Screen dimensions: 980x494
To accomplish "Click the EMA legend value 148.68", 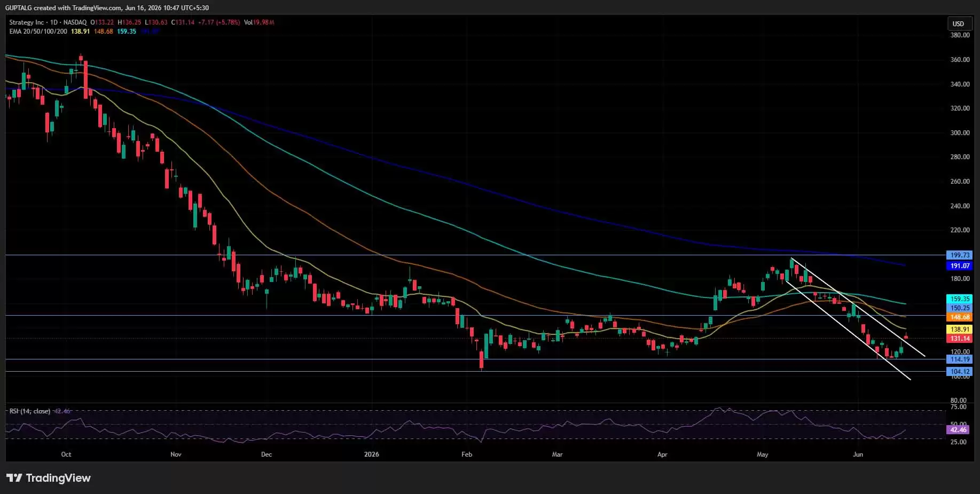I will (x=104, y=32).
